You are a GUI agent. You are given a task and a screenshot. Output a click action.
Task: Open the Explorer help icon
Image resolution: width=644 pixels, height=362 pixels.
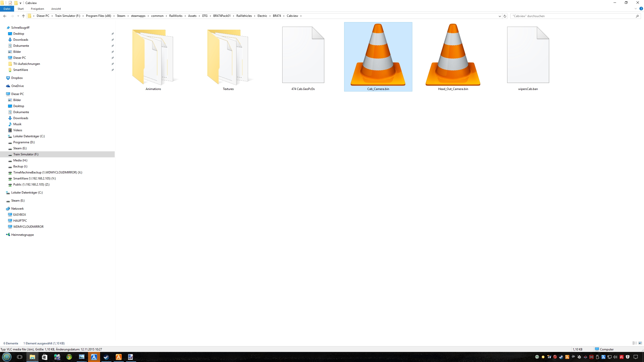[641, 9]
